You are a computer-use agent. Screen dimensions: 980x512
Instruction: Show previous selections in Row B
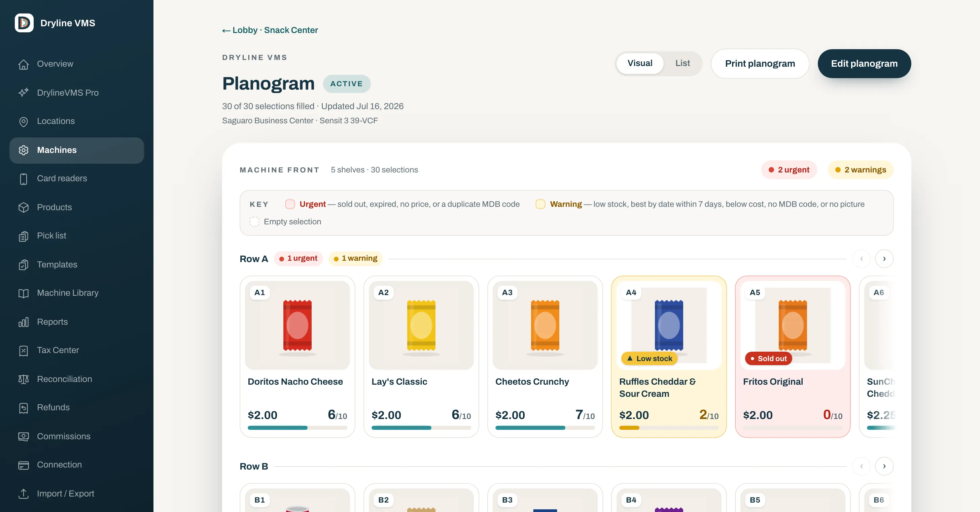click(x=861, y=466)
